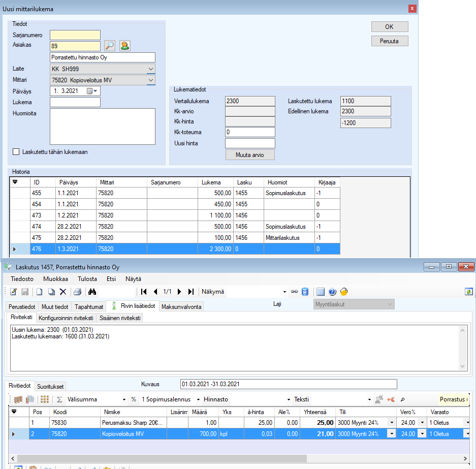Open the Teksti dropdown arrow
This screenshot has width=476, height=469.
(369, 400)
